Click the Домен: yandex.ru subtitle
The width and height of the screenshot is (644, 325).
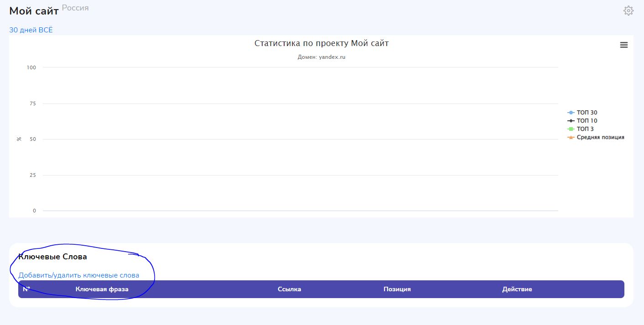click(x=321, y=57)
